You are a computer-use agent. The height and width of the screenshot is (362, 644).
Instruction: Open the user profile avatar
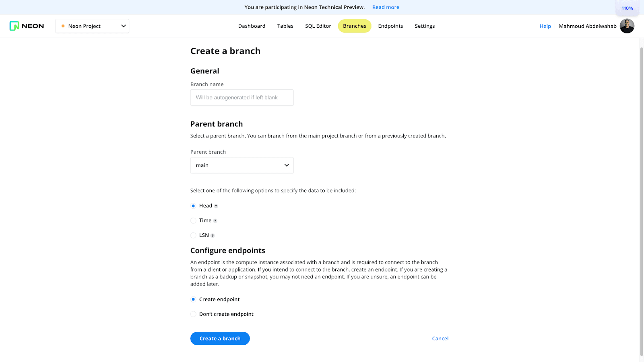[627, 26]
